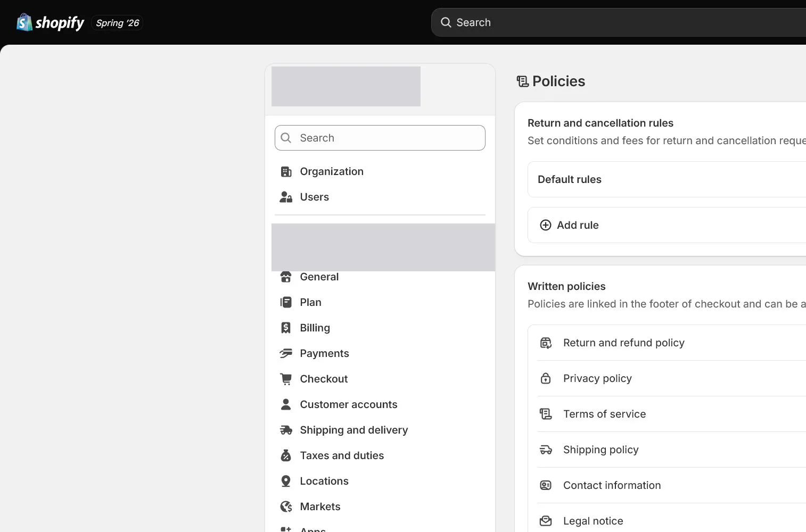Click the Contact information card icon

click(546, 485)
